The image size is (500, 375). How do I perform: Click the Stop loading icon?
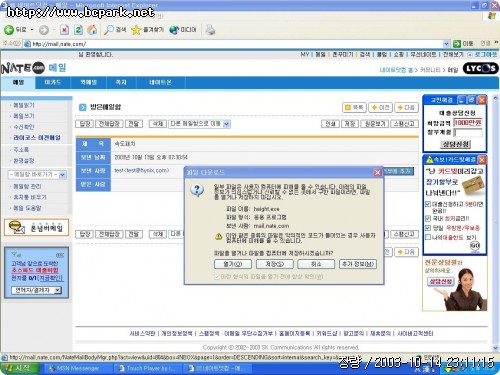click(x=64, y=30)
